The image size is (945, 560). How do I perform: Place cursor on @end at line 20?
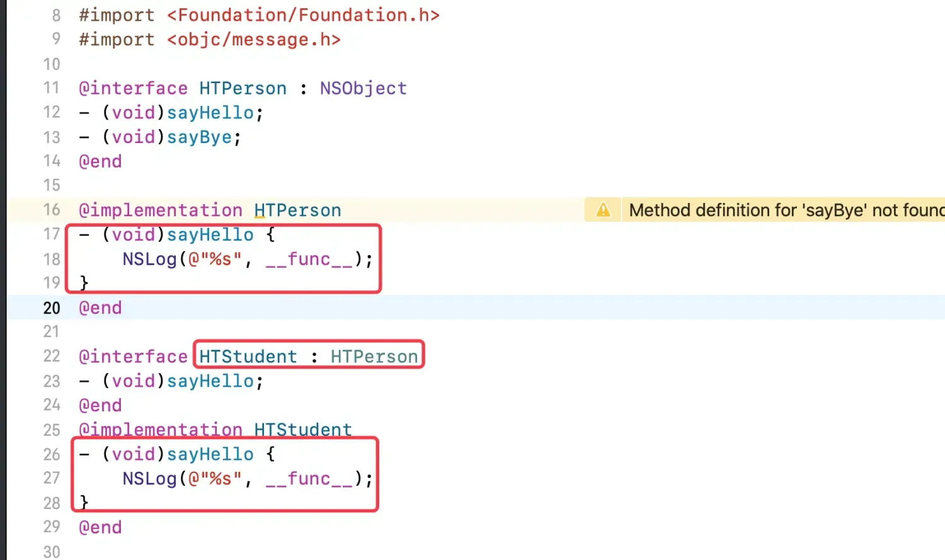100,308
